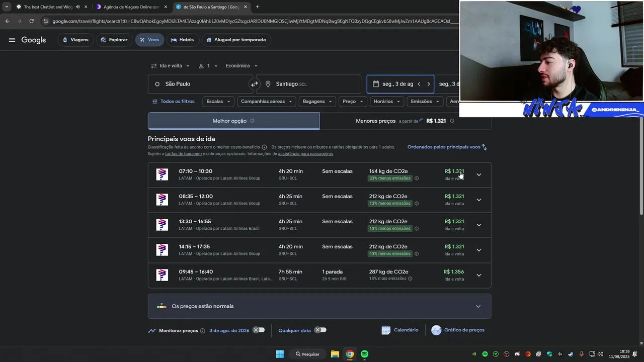Viewport: 644px width, 362px height.
Task: Open the Viagens section
Action: point(75,40)
